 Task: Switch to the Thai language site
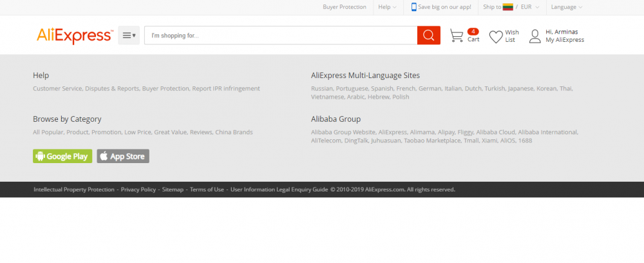pos(565,88)
